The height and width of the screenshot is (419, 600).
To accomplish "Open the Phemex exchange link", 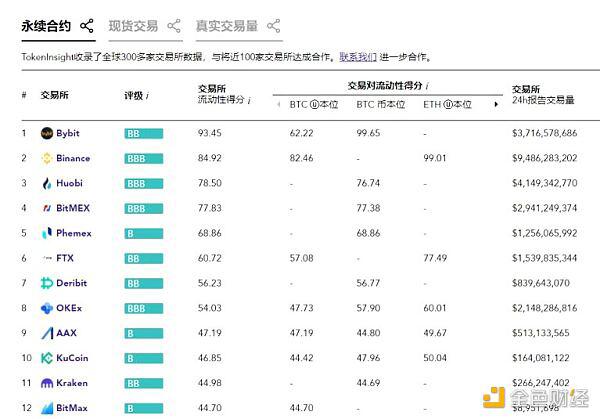I will pos(74,233).
